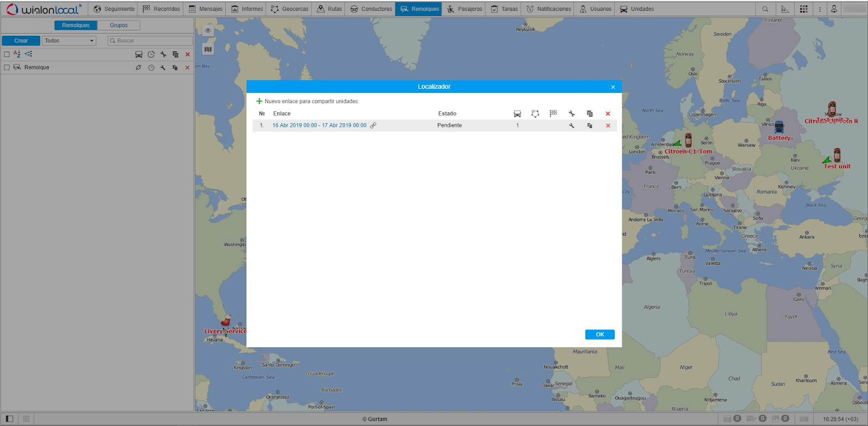The image size is (868, 426).
Task: Delete the pending locator link with red X
Action: (608, 125)
